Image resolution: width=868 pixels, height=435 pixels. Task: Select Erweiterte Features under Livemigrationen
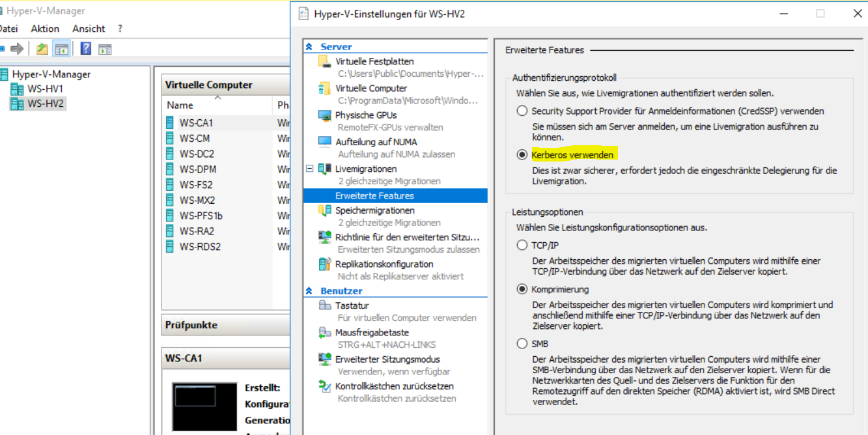tap(395, 195)
